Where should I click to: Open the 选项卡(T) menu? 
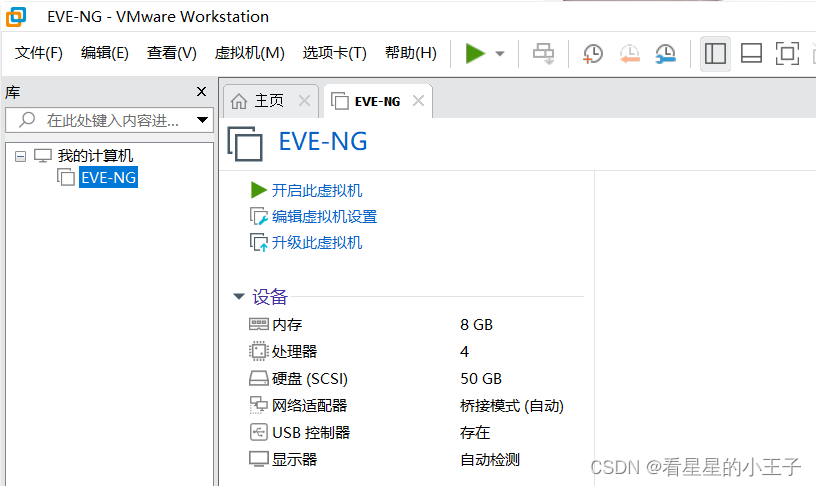pyautogui.click(x=335, y=53)
